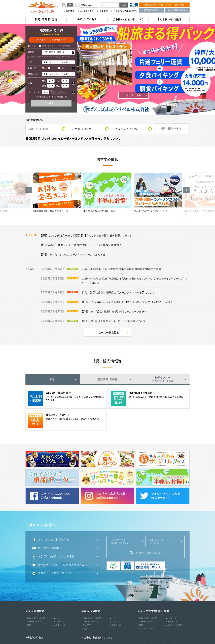
Task: Set font size to 大 large
Action: tap(76, 5)
